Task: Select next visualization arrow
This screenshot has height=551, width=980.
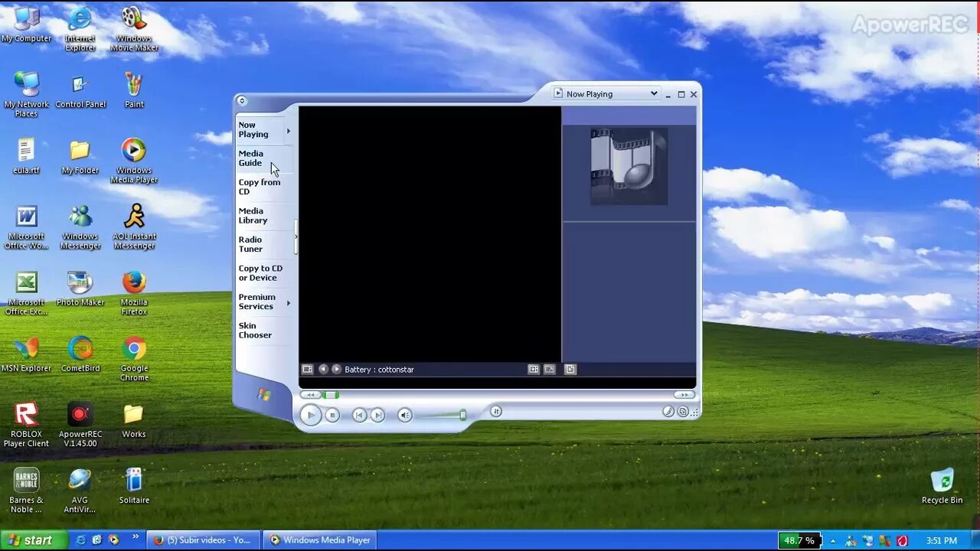Action: [x=336, y=369]
